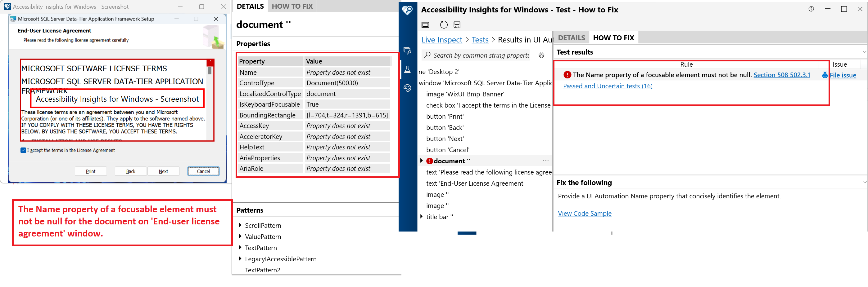
Task: Expand the title bar '' tree node
Action: pyautogui.click(x=422, y=216)
